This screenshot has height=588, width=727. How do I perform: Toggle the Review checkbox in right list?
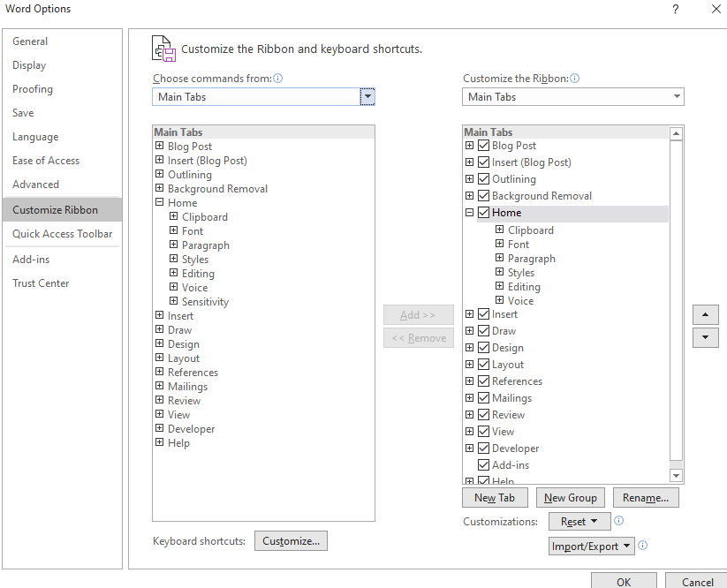click(x=483, y=415)
